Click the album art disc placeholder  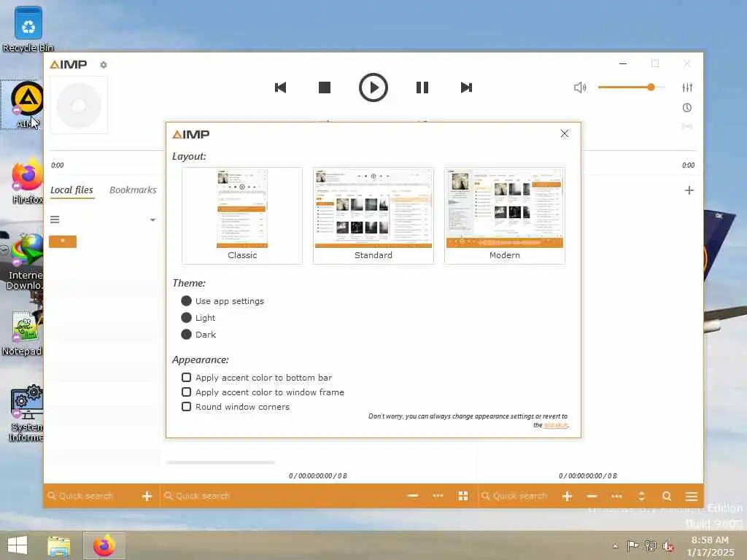coord(79,105)
